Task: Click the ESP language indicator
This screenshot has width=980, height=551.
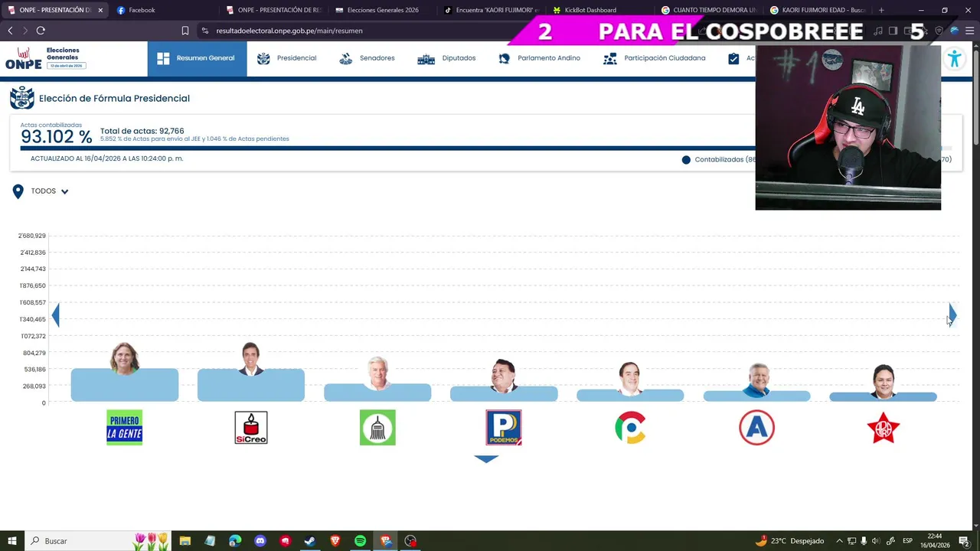Action: click(x=908, y=541)
